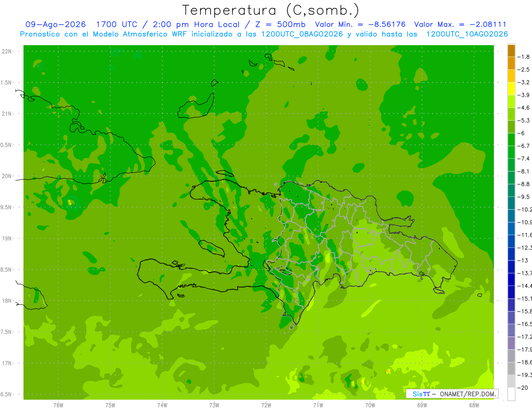Click the title "Temperatura (C,somb.)"

point(271,10)
